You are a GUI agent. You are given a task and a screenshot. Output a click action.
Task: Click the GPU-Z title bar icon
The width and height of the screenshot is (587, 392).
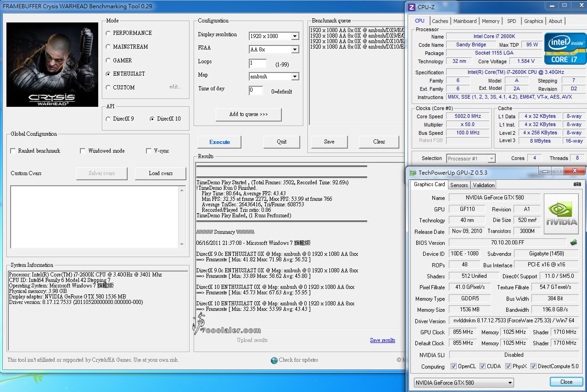[413, 173]
